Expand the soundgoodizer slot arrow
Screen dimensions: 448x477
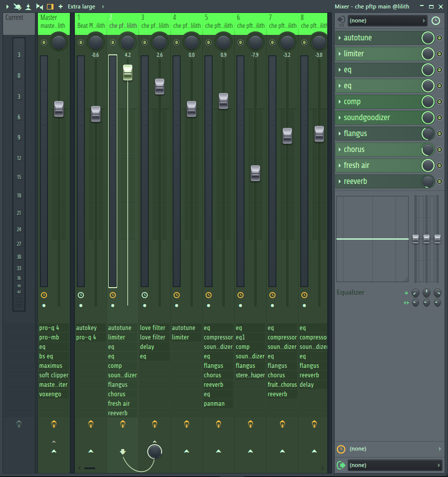[x=340, y=118]
